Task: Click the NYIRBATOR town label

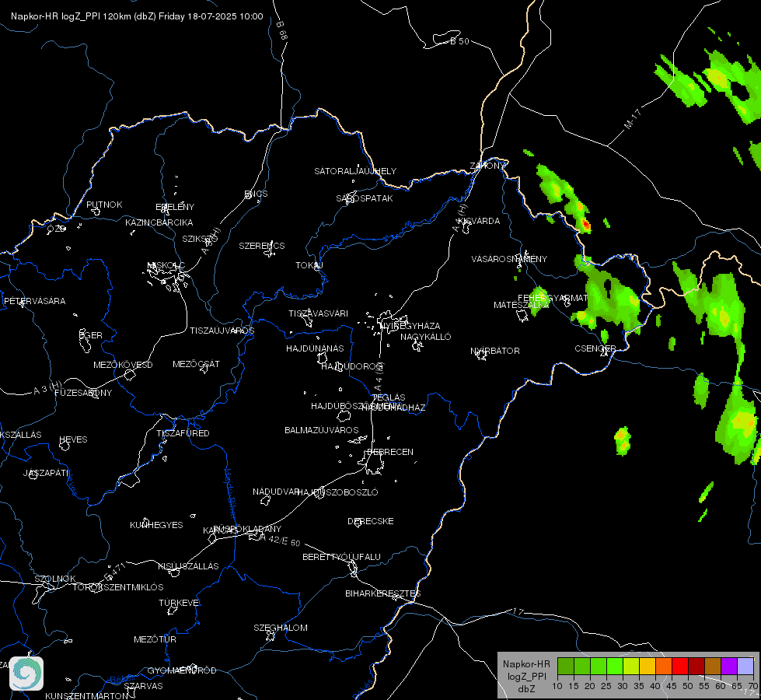Action: coord(495,351)
